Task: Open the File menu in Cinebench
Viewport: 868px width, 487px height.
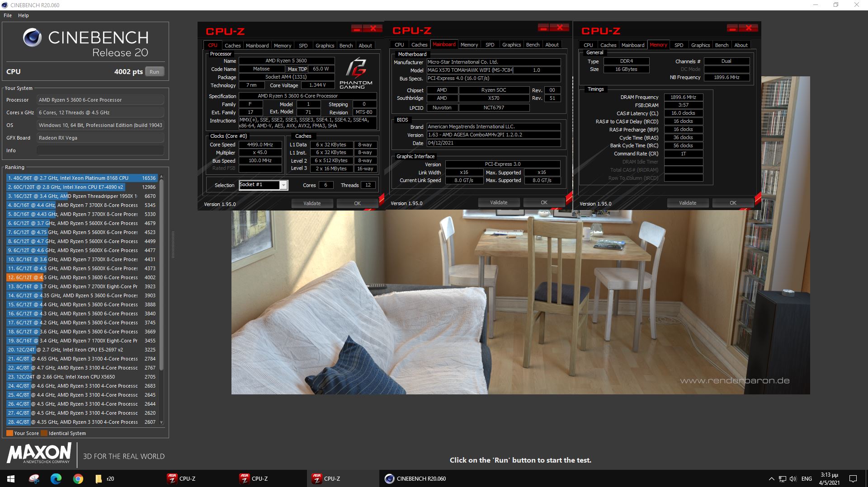Action: click(8, 15)
